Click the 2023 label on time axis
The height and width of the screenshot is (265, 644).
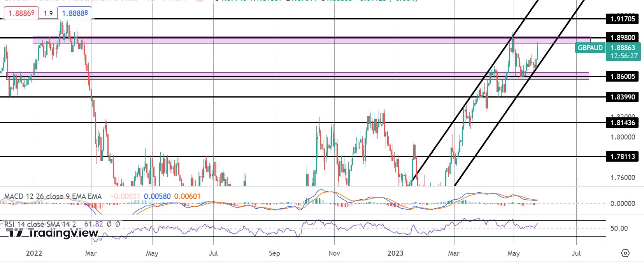(395, 253)
